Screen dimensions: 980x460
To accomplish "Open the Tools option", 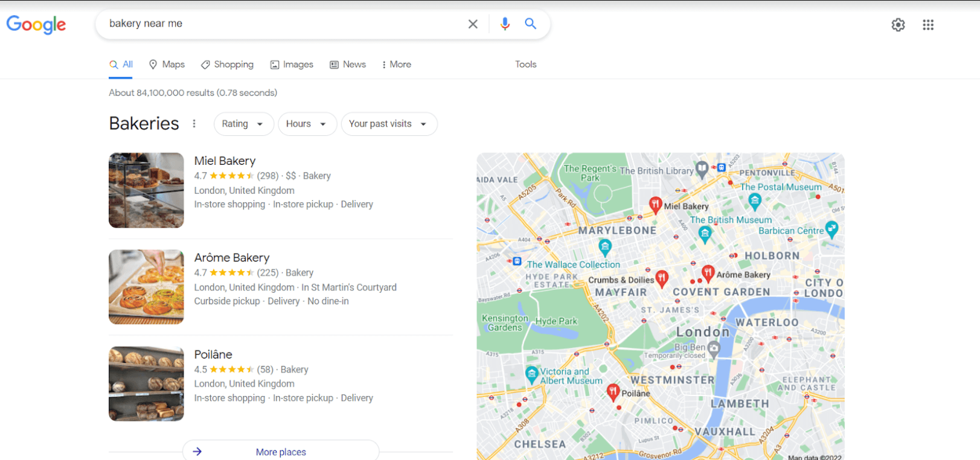I will click(x=525, y=65).
